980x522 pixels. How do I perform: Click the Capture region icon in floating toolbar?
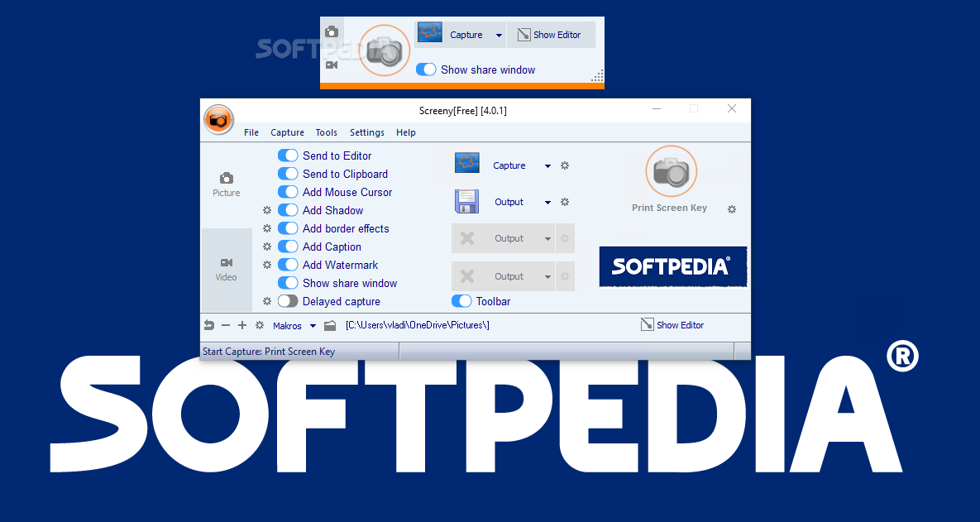click(x=429, y=33)
